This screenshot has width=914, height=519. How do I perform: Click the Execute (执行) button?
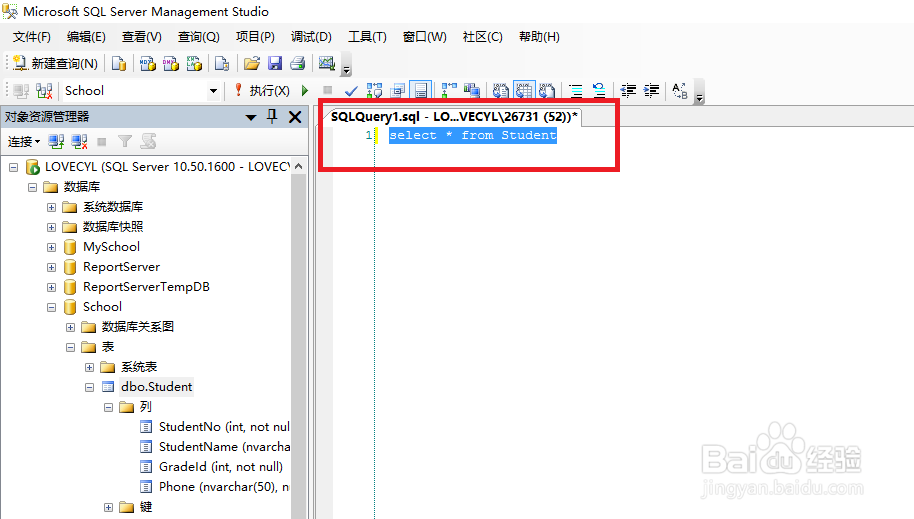coord(262,90)
